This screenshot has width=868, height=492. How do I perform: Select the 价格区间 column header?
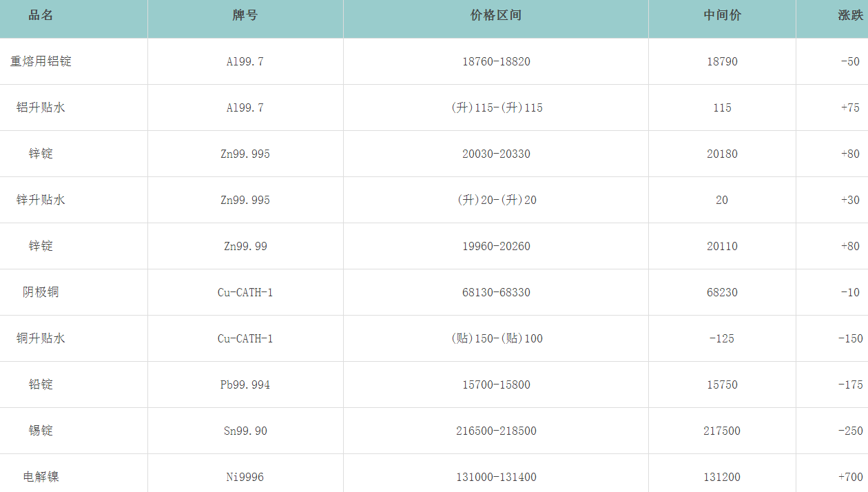[496, 15]
